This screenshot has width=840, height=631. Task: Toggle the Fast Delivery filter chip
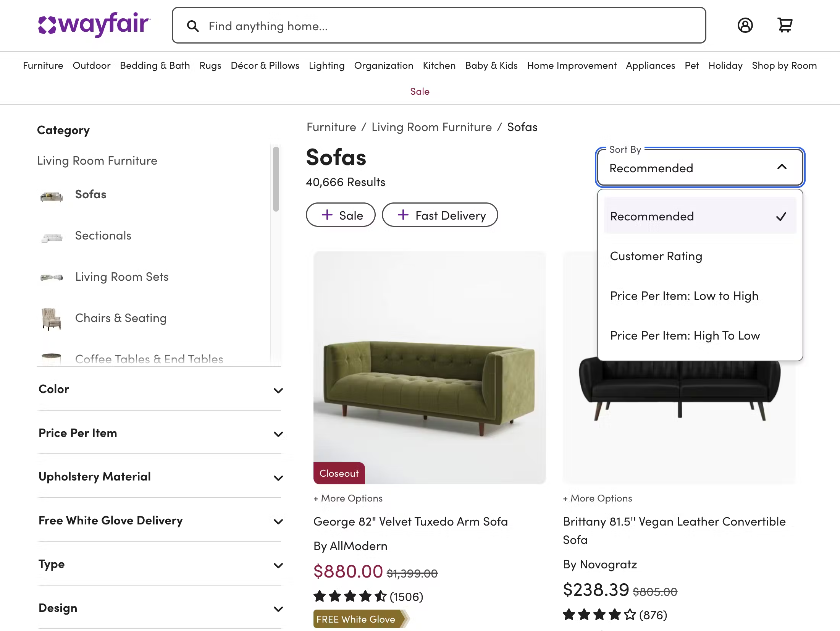point(440,215)
